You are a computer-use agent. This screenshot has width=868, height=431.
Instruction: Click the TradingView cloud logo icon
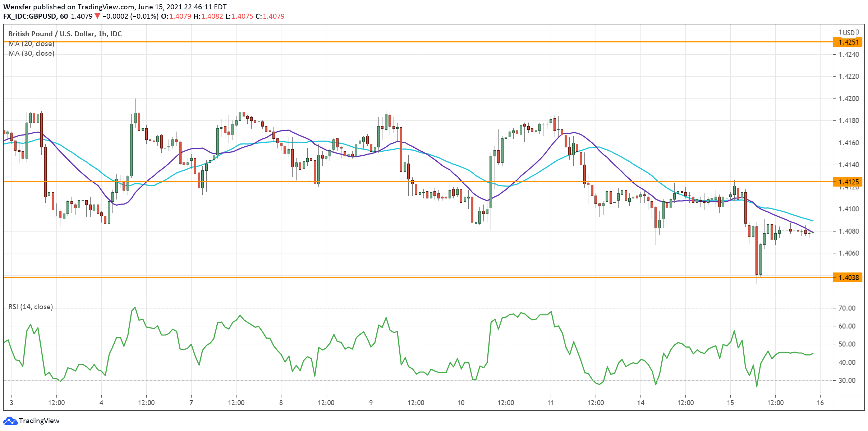point(10,421)
